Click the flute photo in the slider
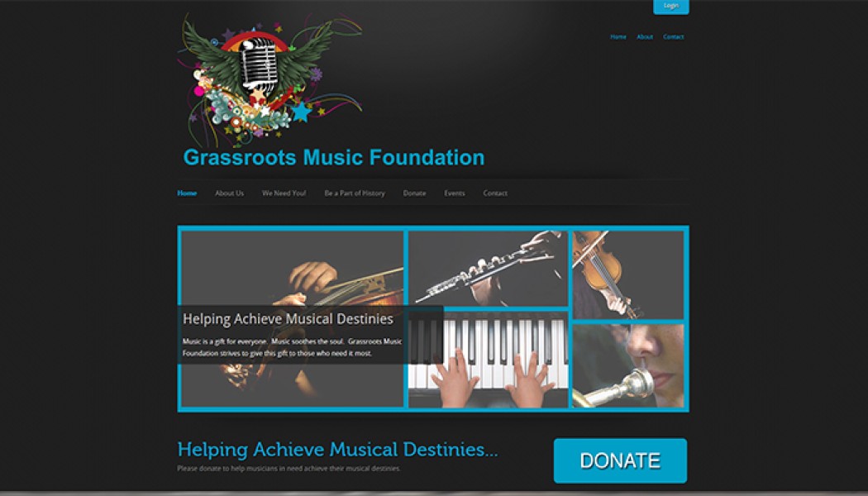 pos(489,268)
